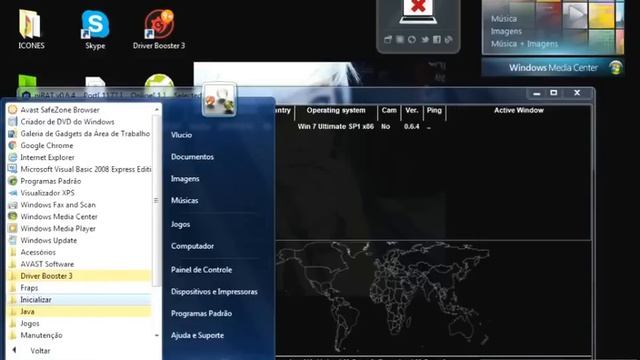
Task: Open Driver Booster 3 desktop shortcut
Action: [x=159, y=29]
